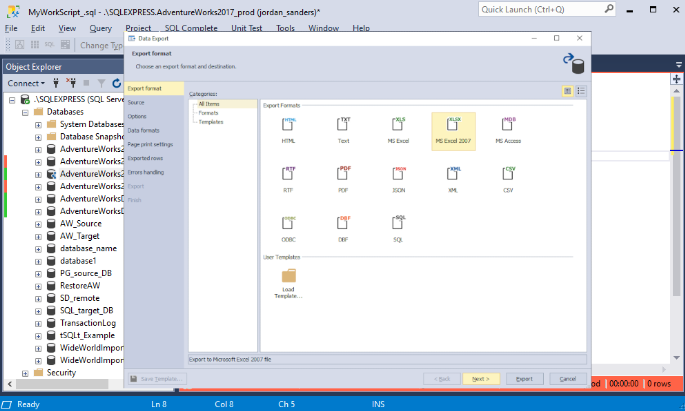
Task: Select the Formats category in the tree
Action: pyautogui.click(x=208, y=112)
